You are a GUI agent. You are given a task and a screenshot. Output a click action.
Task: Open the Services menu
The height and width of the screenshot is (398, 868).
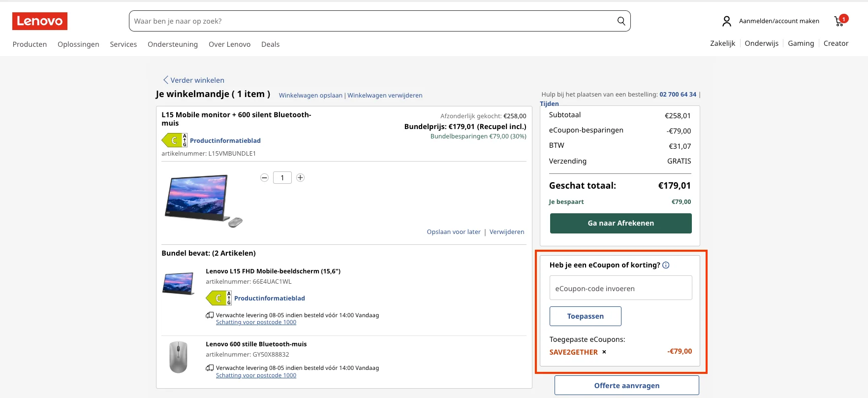pos(124,44)
